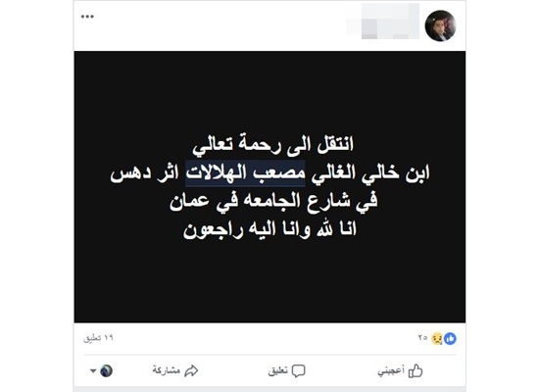Like the post via أعجبني label
This screenshot has width=539, height=392.
coord(391,371)
